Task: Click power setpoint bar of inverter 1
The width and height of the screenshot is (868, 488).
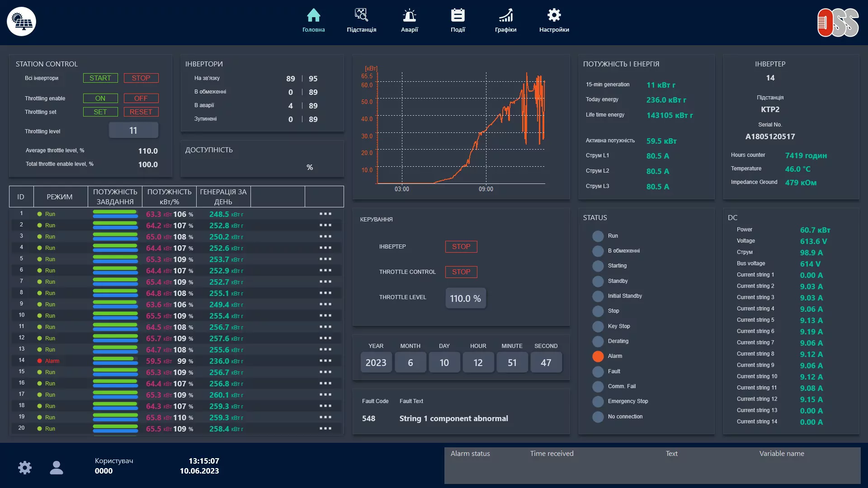Action: (115, 214)
